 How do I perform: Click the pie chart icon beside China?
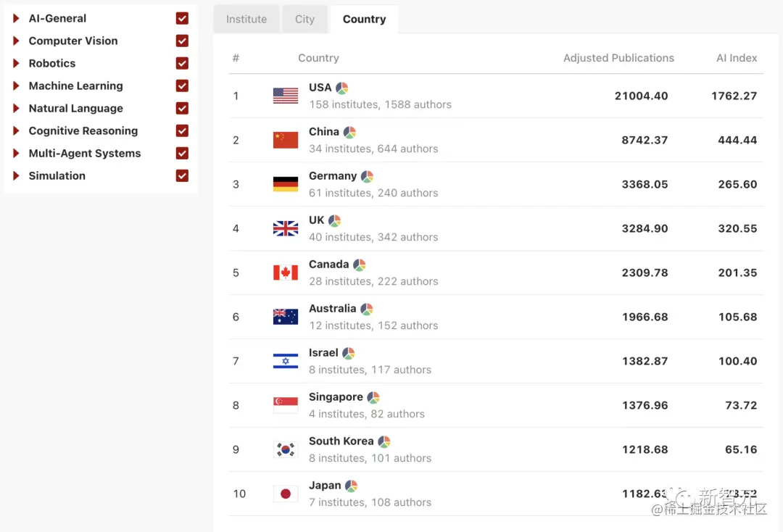(x=349, y=132)
